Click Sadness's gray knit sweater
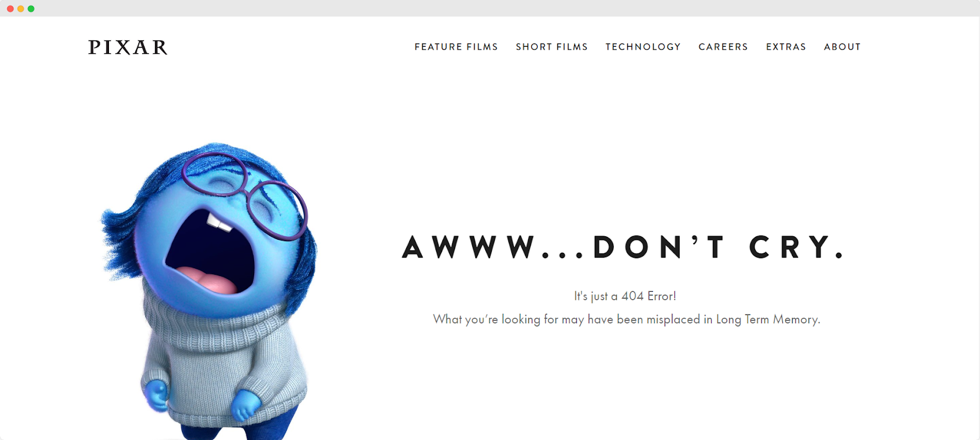980x440 pixels. [x=224, y=361]
